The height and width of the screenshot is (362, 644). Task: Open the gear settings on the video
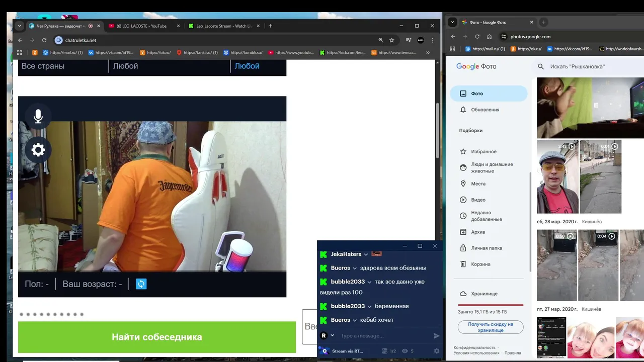point(38,150)
